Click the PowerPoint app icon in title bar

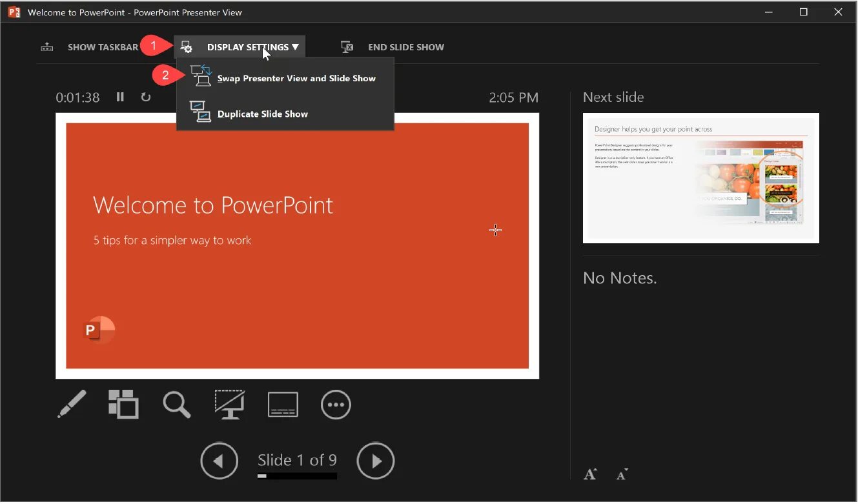click(x=14, y=12)
